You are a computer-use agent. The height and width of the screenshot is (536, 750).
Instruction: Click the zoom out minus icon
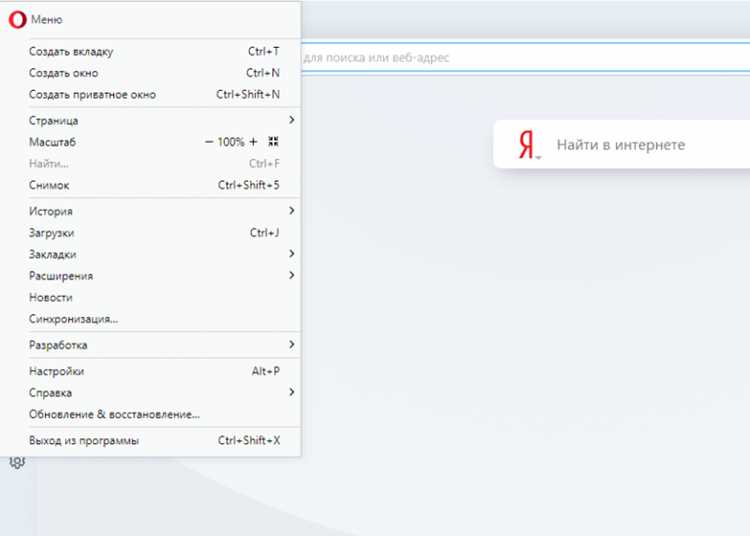pos(209,142)
